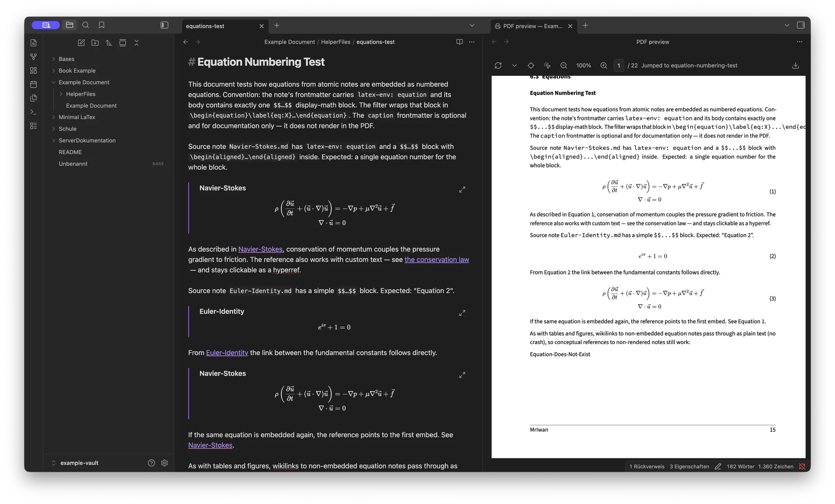Click the PDF page number field

(x=619, y=66)
